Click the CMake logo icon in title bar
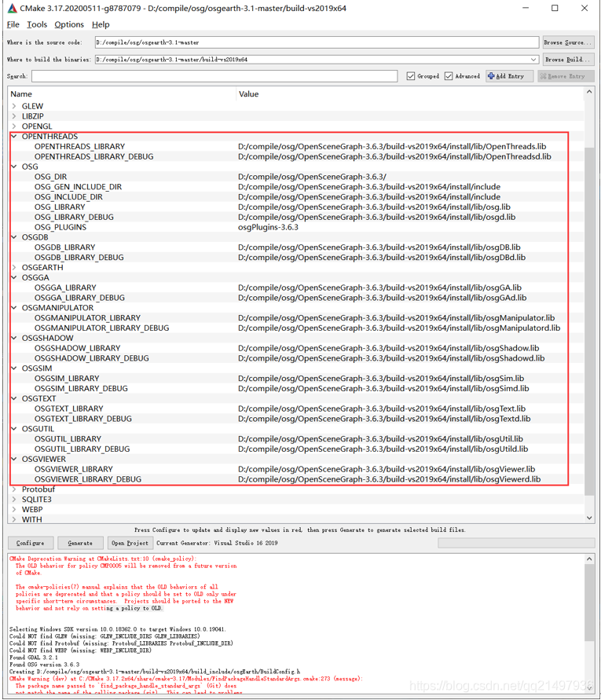 pos(12,8)
